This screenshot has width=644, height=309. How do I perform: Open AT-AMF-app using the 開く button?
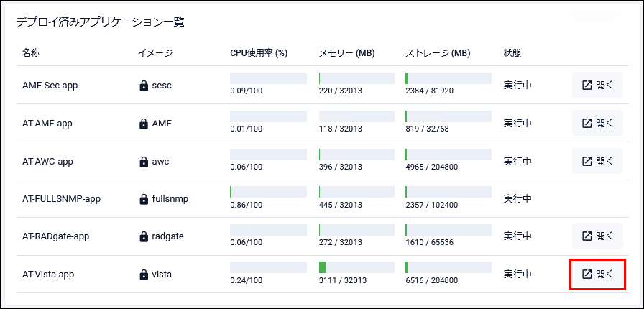(597, 123)
